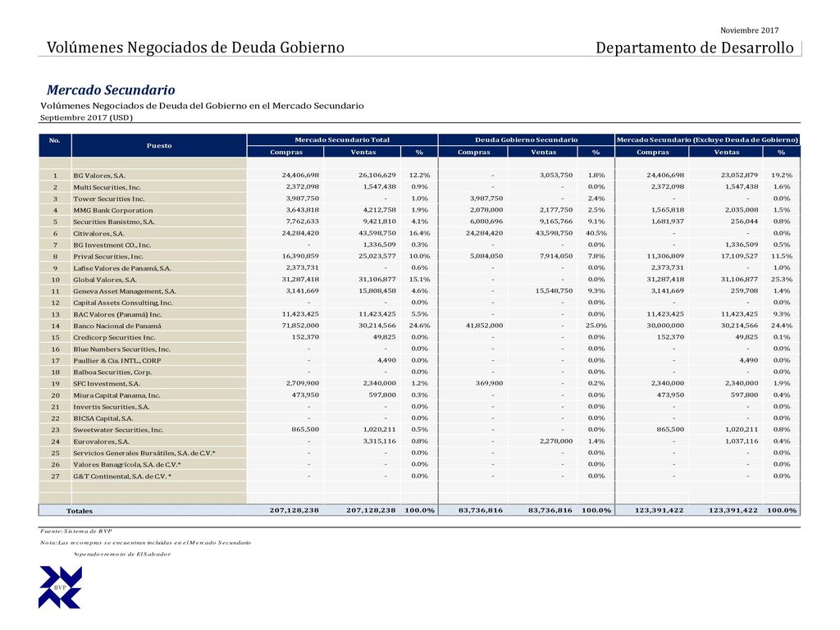Click the 40.5% percentage for Citivalores
Image resolution: width=840 pixels, height=630 pixels.
(x=596, y=233)
